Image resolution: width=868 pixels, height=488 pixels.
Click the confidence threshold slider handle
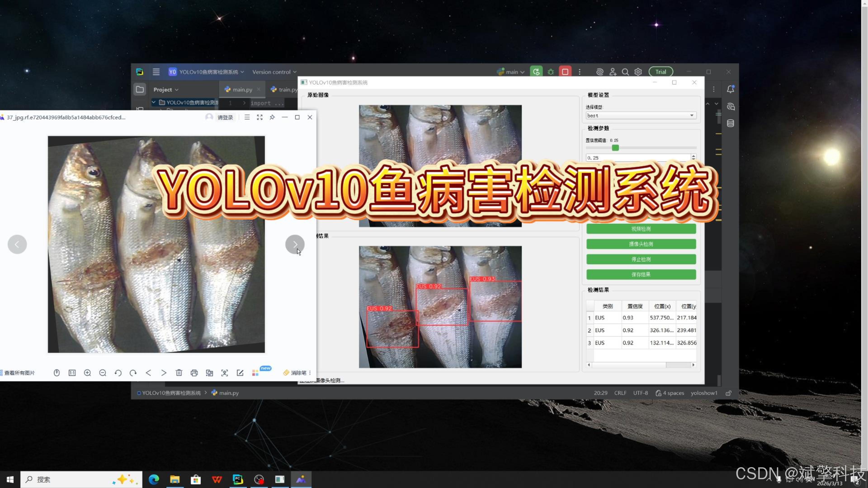click(x=615, y=148)
